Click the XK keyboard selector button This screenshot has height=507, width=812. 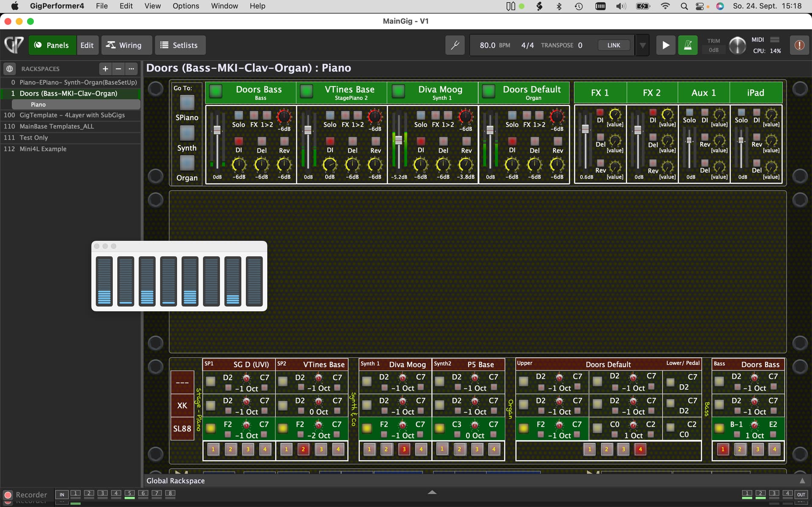coord(182,406)
